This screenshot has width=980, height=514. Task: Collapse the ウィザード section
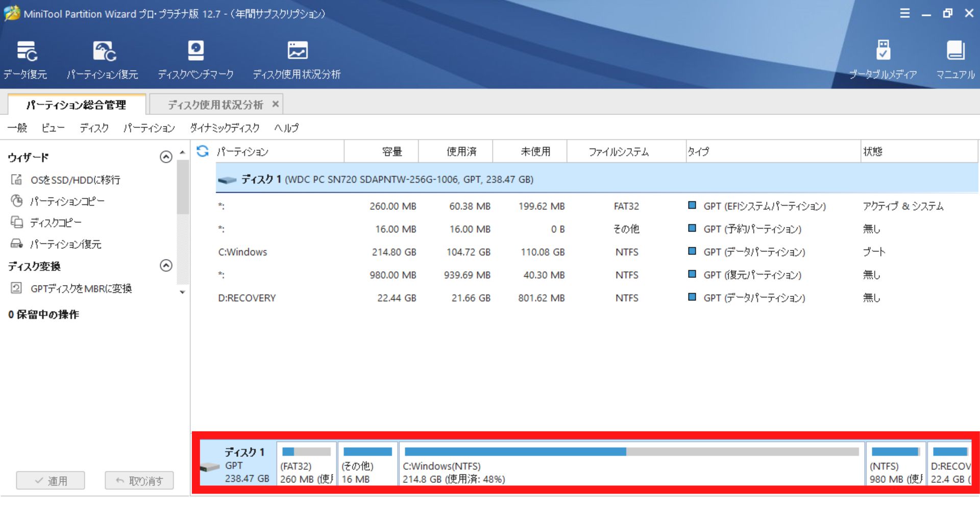166,157
